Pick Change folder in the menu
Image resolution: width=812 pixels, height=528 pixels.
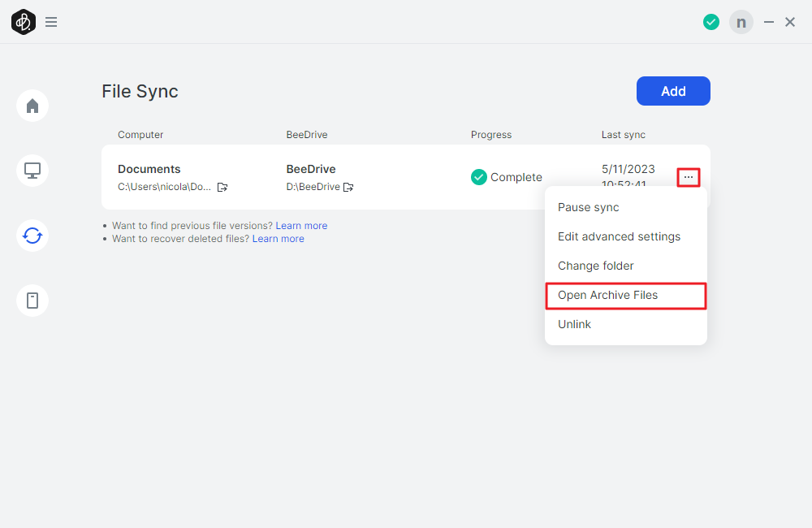595,266
